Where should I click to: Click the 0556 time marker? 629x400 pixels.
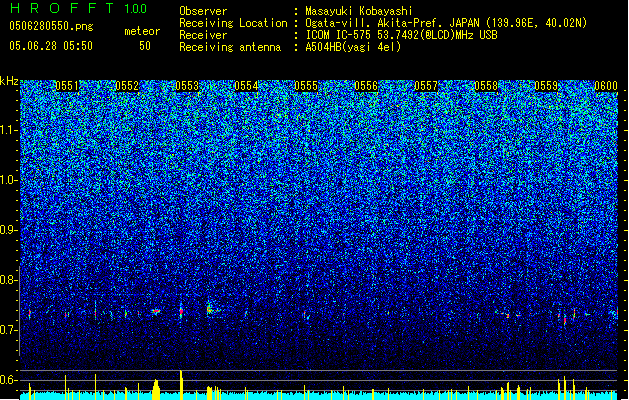[x=366, y=86]
